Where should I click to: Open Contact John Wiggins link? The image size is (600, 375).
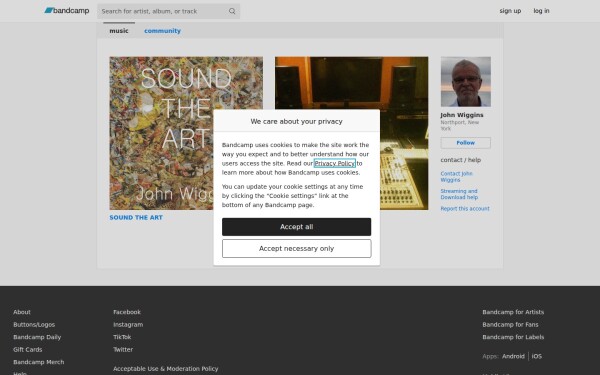[x=456, y=176]
